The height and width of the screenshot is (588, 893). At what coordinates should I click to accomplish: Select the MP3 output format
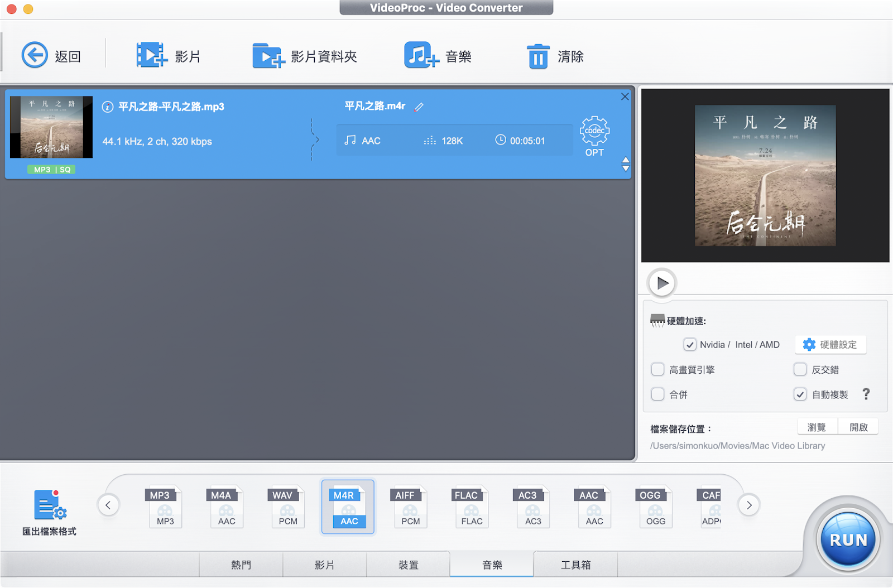(x=165, y=507)
